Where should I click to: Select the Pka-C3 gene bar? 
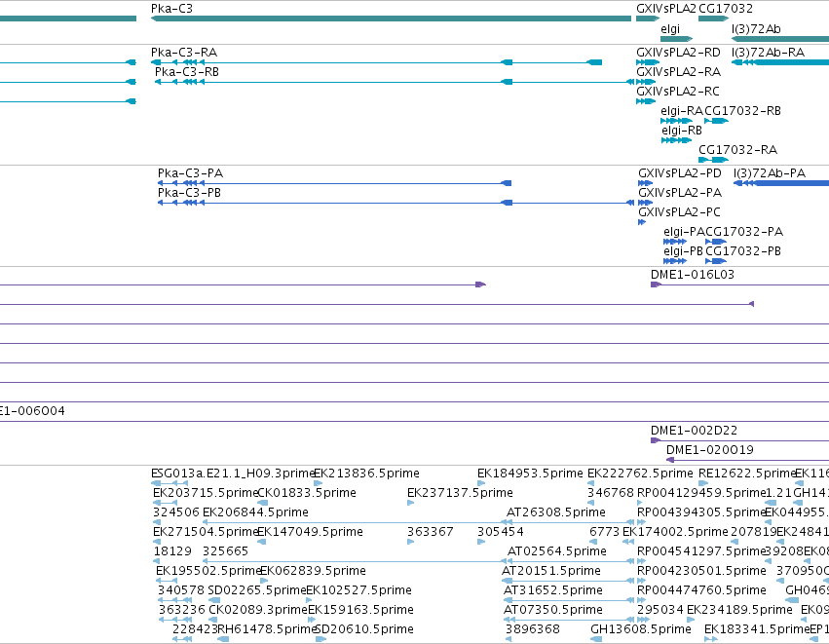(391, 19)
